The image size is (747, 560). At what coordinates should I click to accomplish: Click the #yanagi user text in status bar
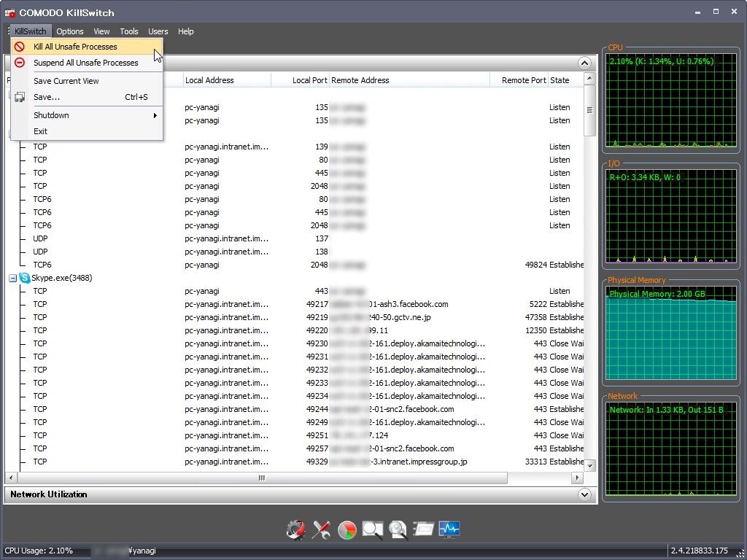[142, 551]
